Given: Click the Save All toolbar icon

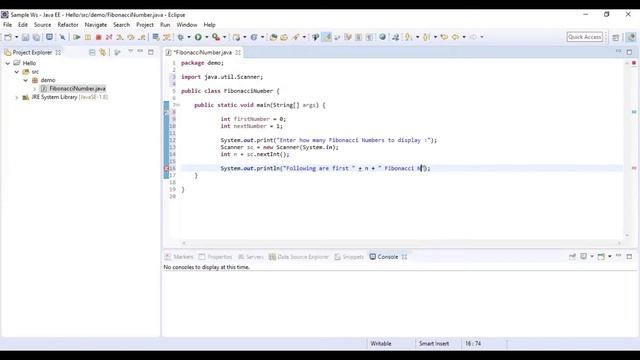Looking at the screenshot, I should (36, 37).
